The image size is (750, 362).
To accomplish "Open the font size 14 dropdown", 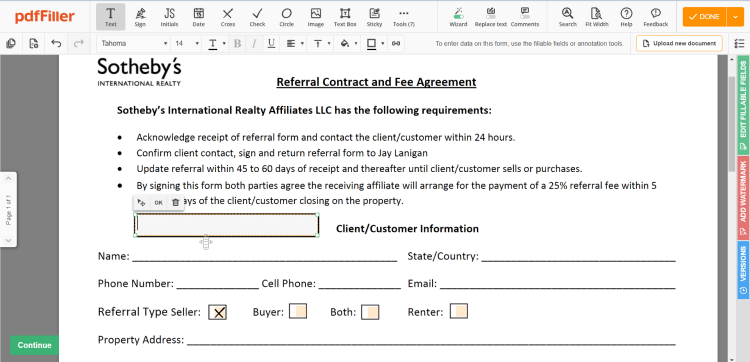I will (x=187, y=44).
